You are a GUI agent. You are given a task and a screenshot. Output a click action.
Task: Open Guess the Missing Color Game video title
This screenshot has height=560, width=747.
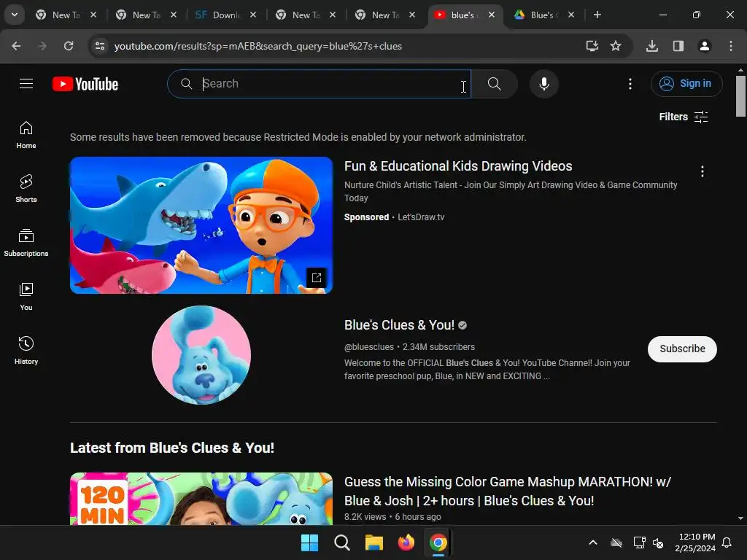click(x=508, y=491)
